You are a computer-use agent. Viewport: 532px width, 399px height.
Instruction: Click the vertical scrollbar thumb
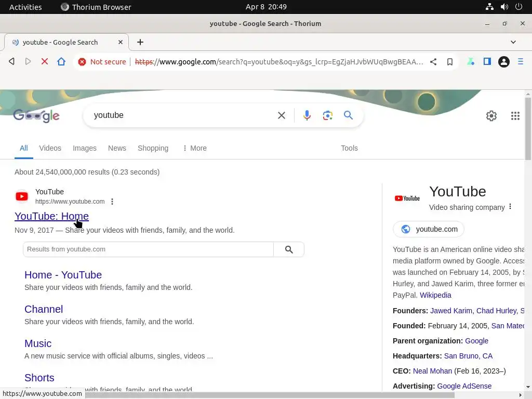tap(528, 129)
